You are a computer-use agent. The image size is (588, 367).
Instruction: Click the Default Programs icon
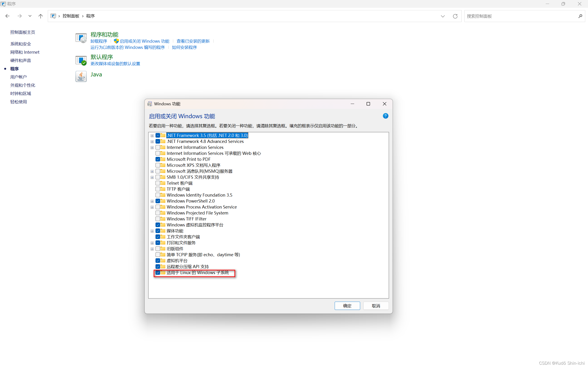click(x=81, y=60)
